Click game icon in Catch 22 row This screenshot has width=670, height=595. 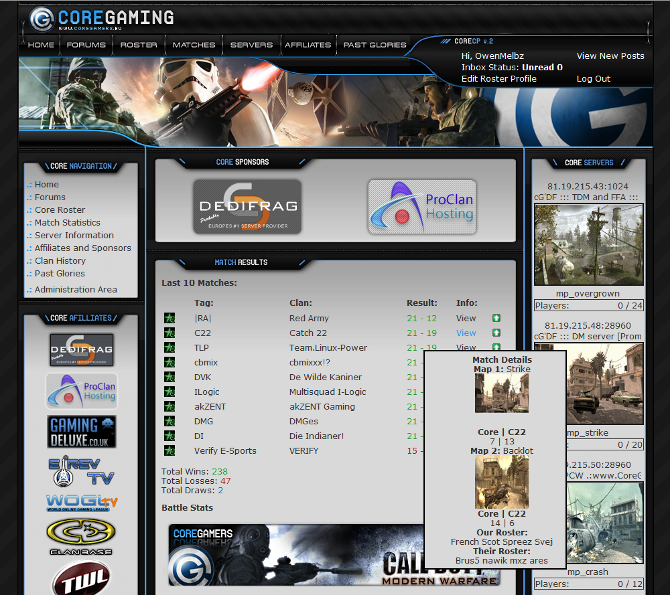(x=170, y=333)
